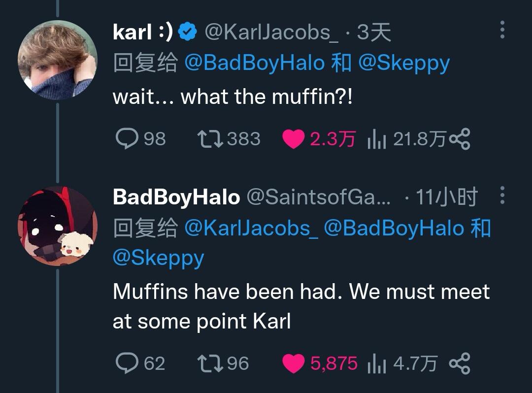Click the BadBoyHalo display name
The width and height of the screenshot is (532, 393).
[176, 196]
